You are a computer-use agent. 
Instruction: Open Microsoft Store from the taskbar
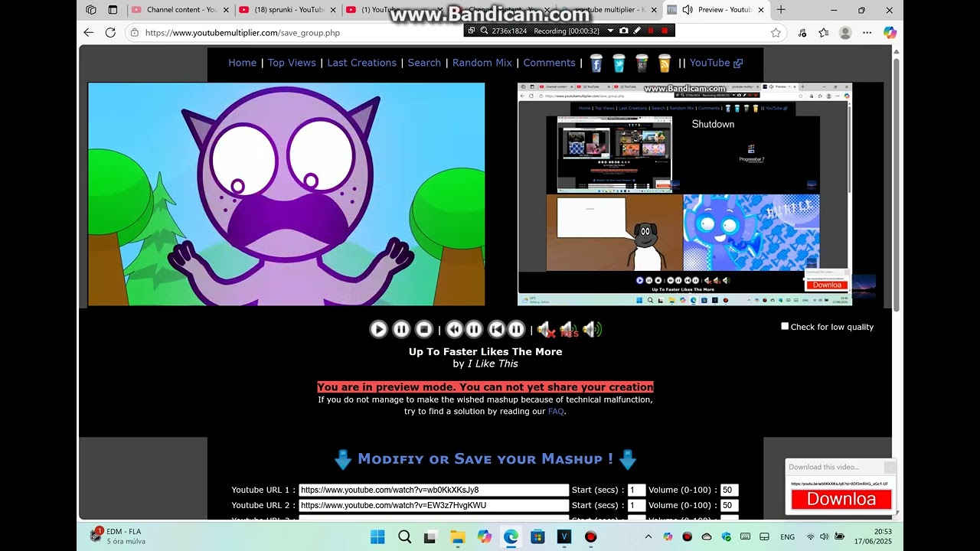tap(537, 536)
